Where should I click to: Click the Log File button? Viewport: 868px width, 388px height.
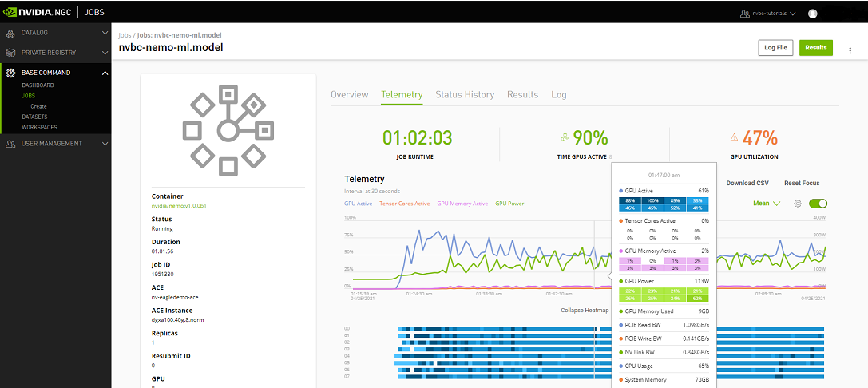pos(775,48)
